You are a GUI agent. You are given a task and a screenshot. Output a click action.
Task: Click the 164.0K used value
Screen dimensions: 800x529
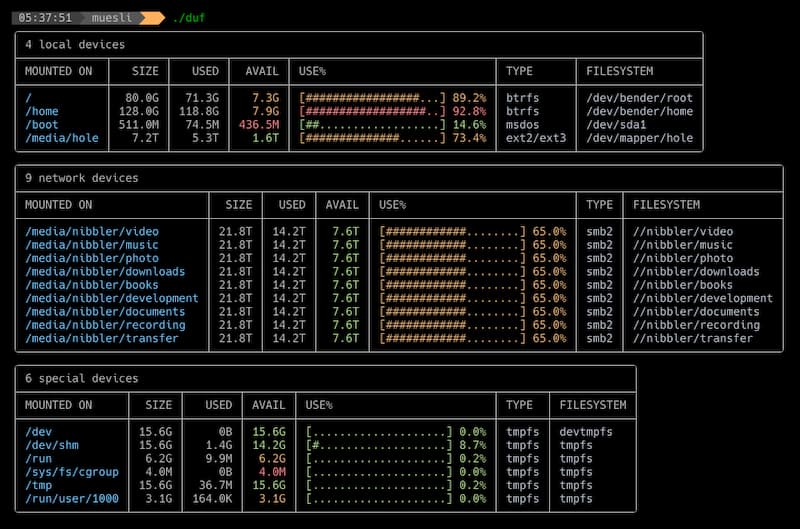coord(212,498)
